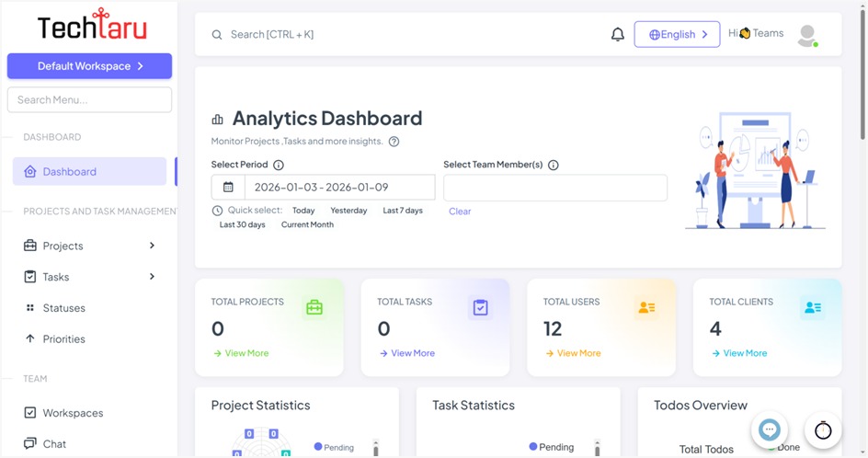Open the chat bubble floating icon

click(x=770, y=429)
